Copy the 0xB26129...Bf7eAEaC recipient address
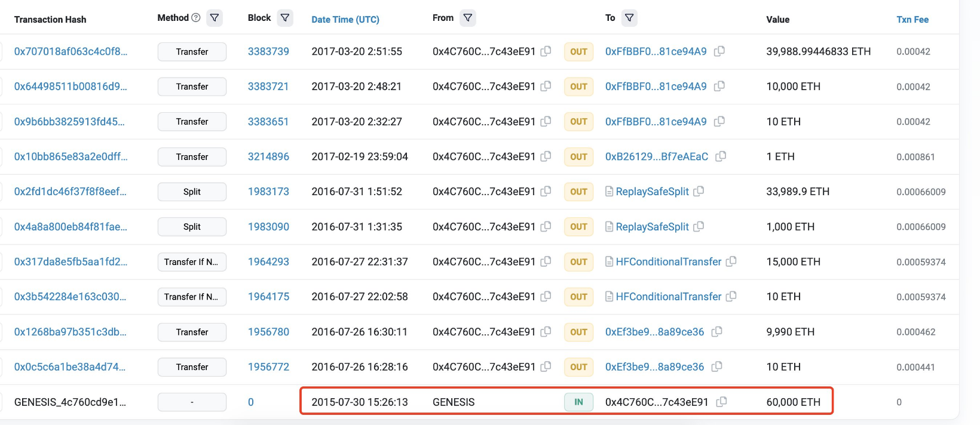Viewport: 980px width, 425px height. [721, 156]
